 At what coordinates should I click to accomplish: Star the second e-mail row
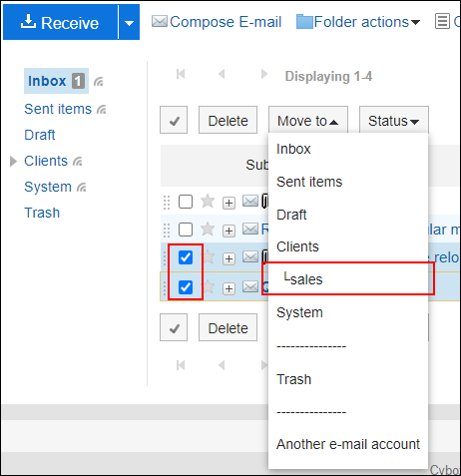[x=208, y=229]
